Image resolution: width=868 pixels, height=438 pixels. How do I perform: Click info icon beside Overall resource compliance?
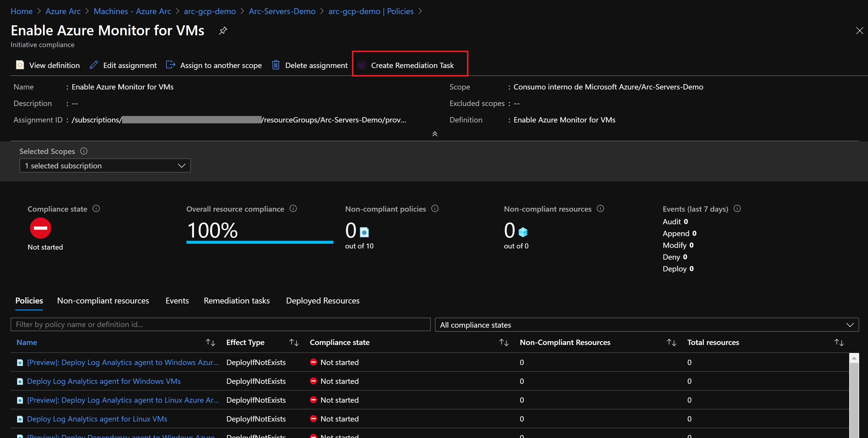(293, 208)
